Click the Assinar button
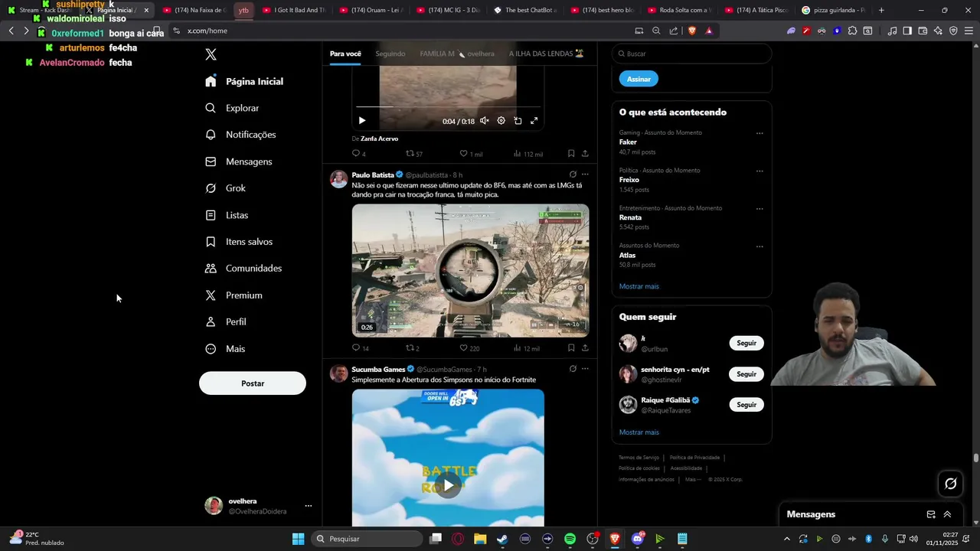Image resolution: width=980 pixels, height=551 pixels. coord(639,79)
